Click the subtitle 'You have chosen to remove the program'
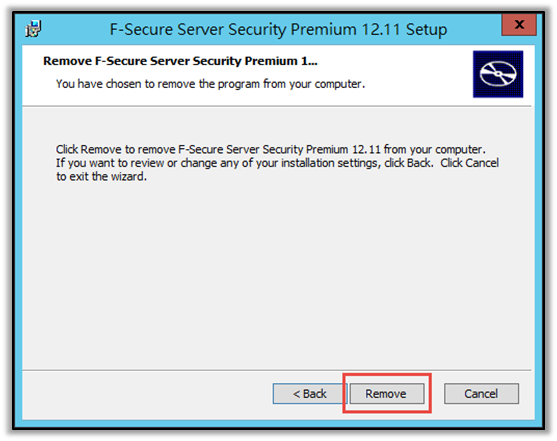Viewport: 557px width, 441px height. click(210, 84)
